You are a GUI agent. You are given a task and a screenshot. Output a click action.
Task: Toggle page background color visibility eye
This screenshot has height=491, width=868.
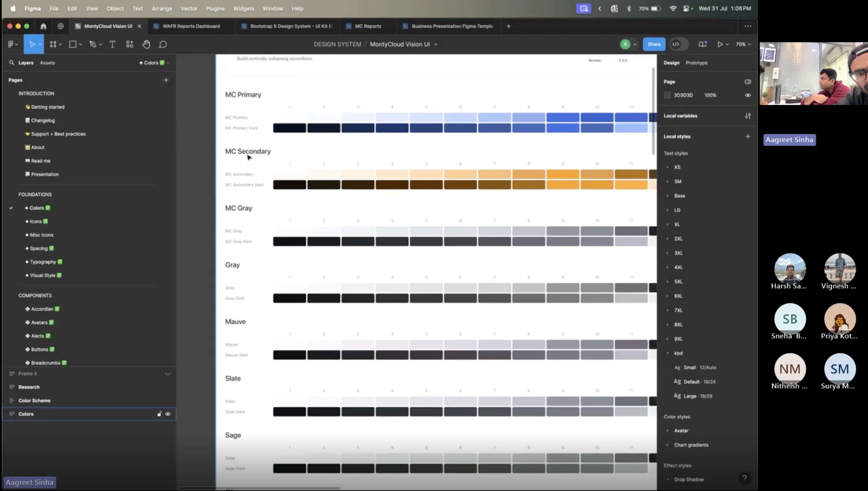coord(747,95)
